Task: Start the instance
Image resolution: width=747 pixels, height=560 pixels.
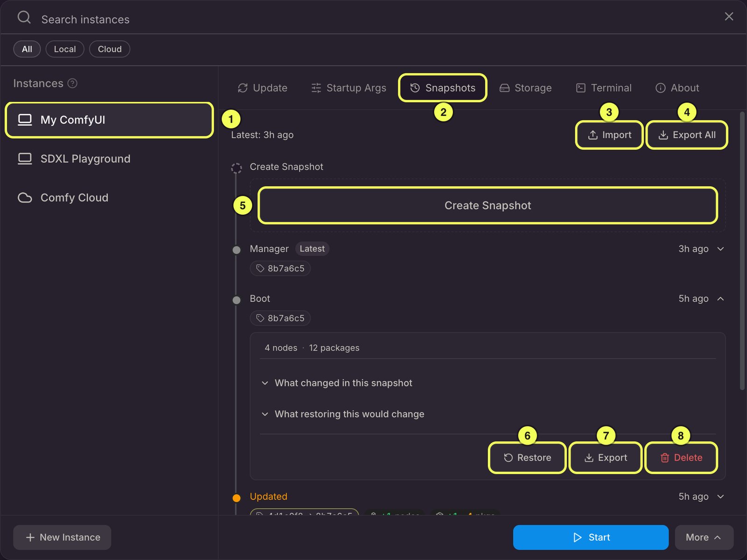Action: [x=591, y=538]
